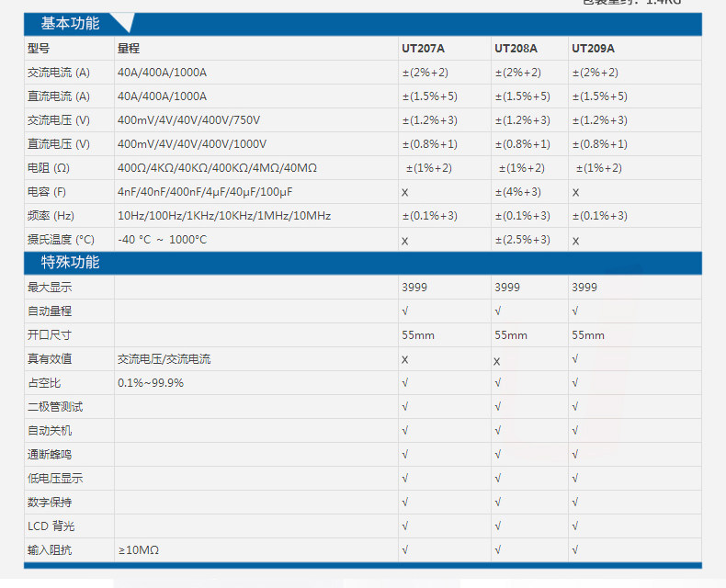Image resolution: width=726 pixels, height=588 pixels.
Task: Click the 直流电压 (V) row label
Action: (59, 144)
